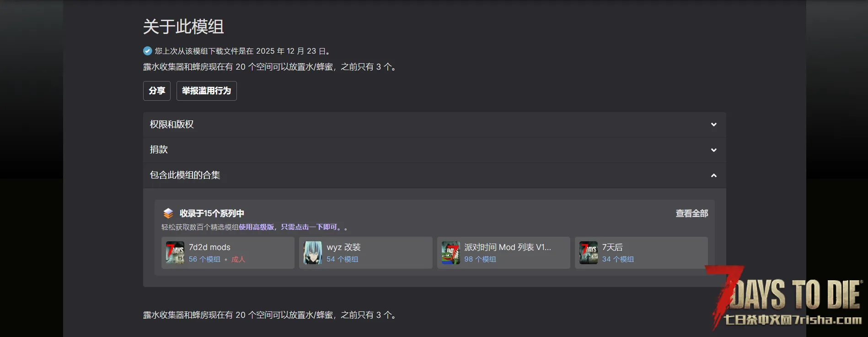Click the 捐款 header text
This screenshot has width=868, height=337.
(x=159, y=150)
